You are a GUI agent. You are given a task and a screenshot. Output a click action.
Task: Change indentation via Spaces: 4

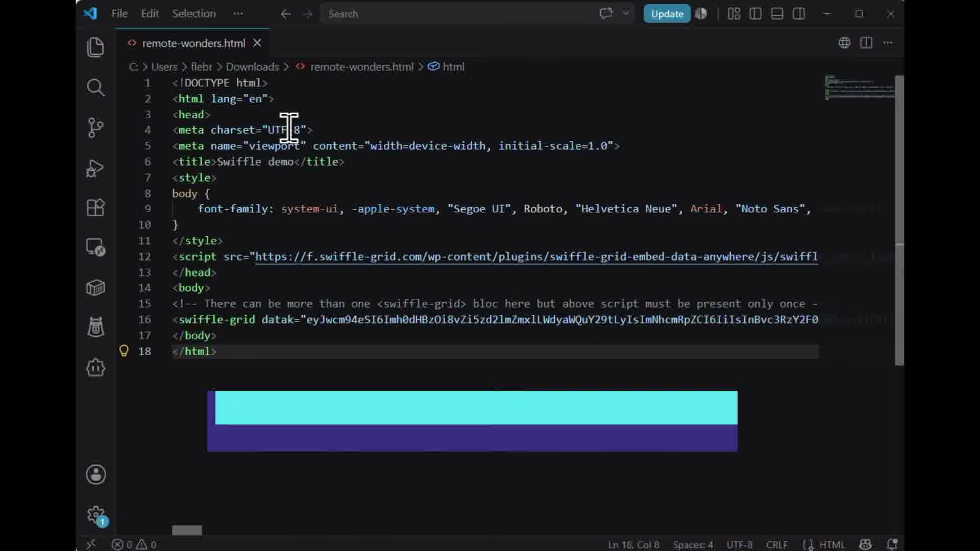point(693,545)
